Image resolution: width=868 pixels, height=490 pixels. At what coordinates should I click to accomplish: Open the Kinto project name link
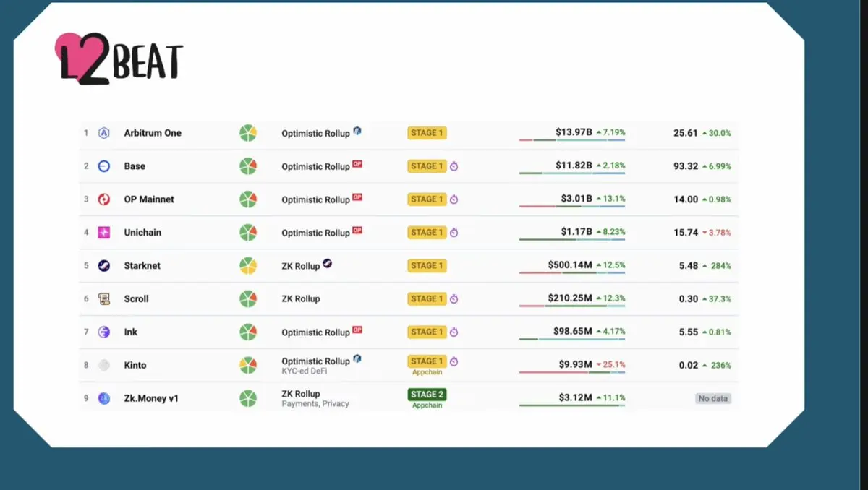pyautogui.click(x=135, y=366)
